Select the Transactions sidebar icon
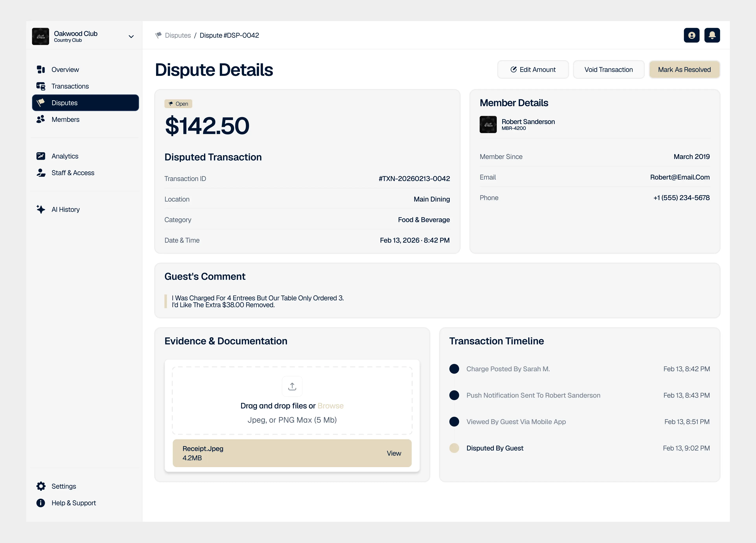This screenshot has height=543, width=756. tap(41, 86)
